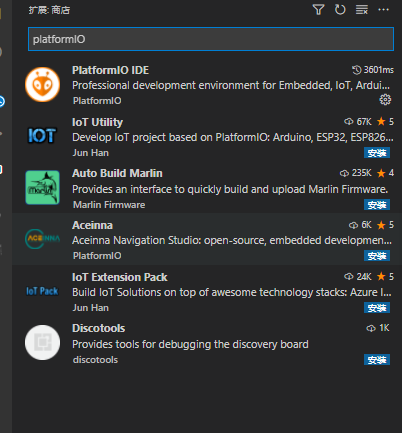
Task: Open the Auto Build Marlin title
Action: 117,173
